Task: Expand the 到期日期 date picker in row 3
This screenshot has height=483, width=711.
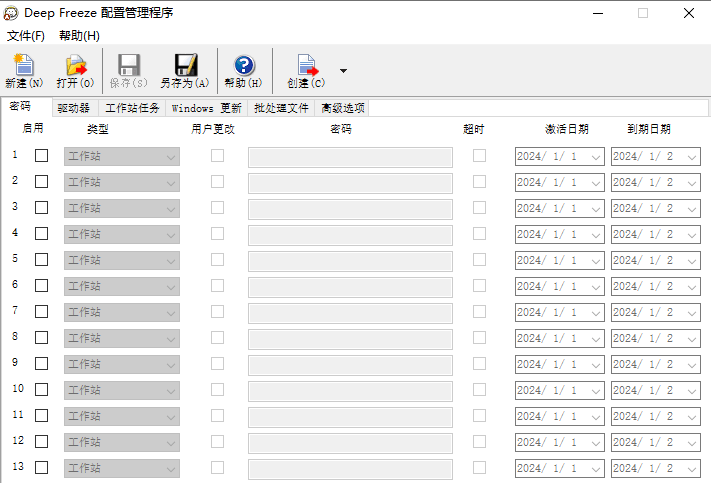Action: coord(692,209)
